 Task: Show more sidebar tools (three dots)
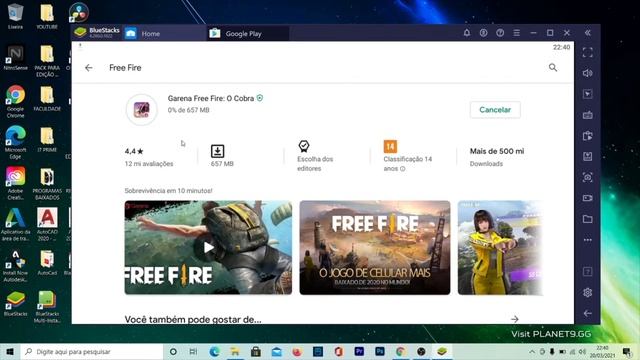coord(588,240)
